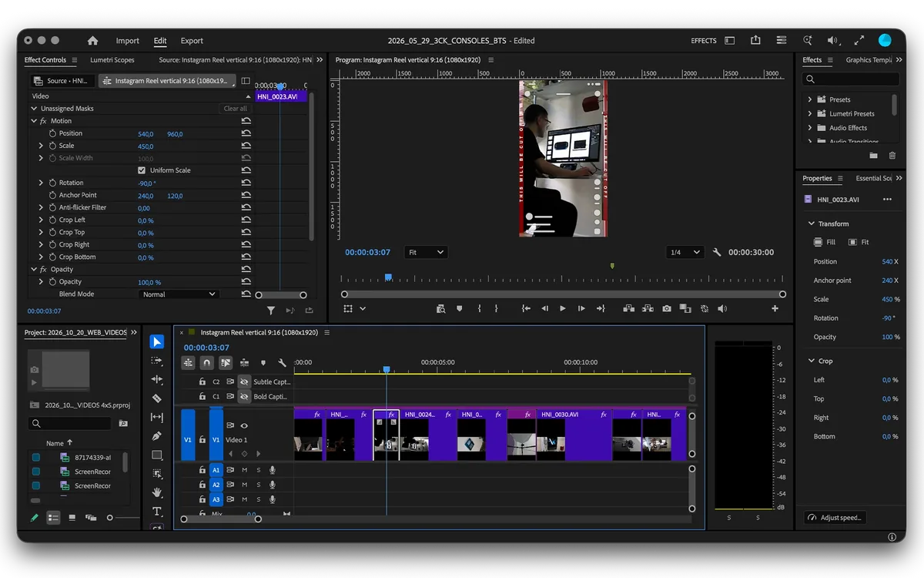Image resolution: width=924 pixels, height=578 pixels.
Task: Switch to the Import tab
Action: pyautogui.click(x=128, y=41)
